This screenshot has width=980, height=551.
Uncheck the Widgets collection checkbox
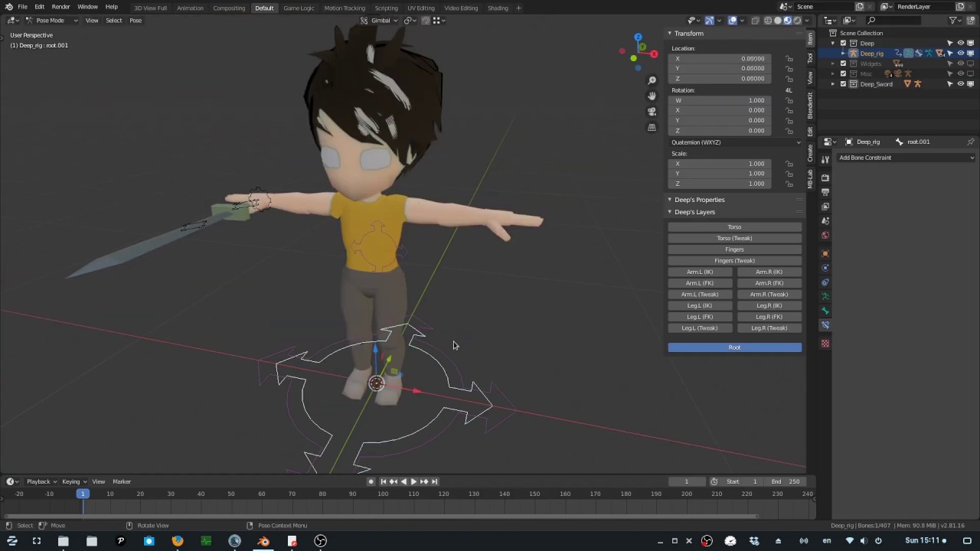point(844,64)
